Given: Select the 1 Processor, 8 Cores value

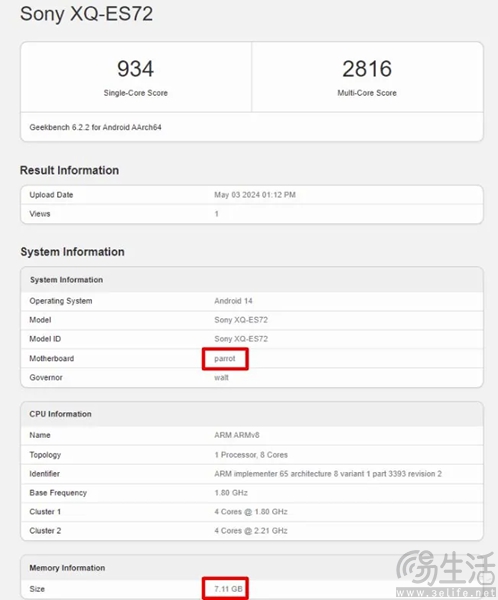Looking at the screenshot, I should point(251,455).
